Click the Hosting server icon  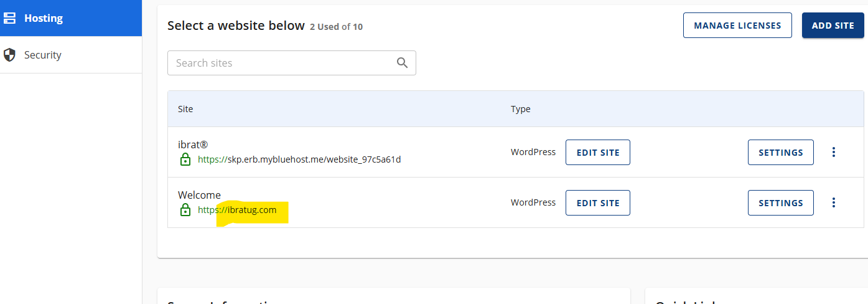pyautogui.click(x=9, y=18)
